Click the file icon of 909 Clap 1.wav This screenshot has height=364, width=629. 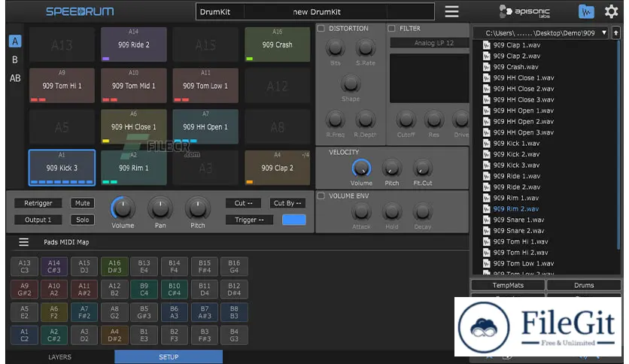tap(487, 45)
